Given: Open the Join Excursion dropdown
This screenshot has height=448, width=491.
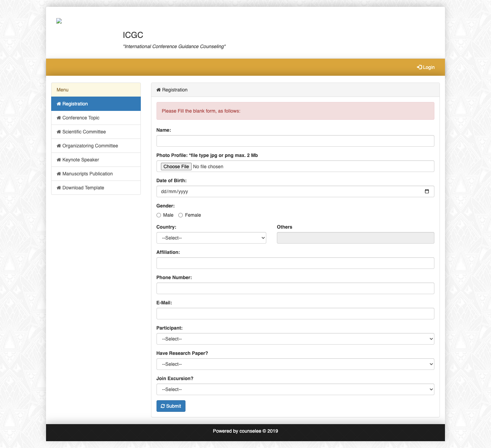Looking at the screenshot, I should [x=295, y=389].
